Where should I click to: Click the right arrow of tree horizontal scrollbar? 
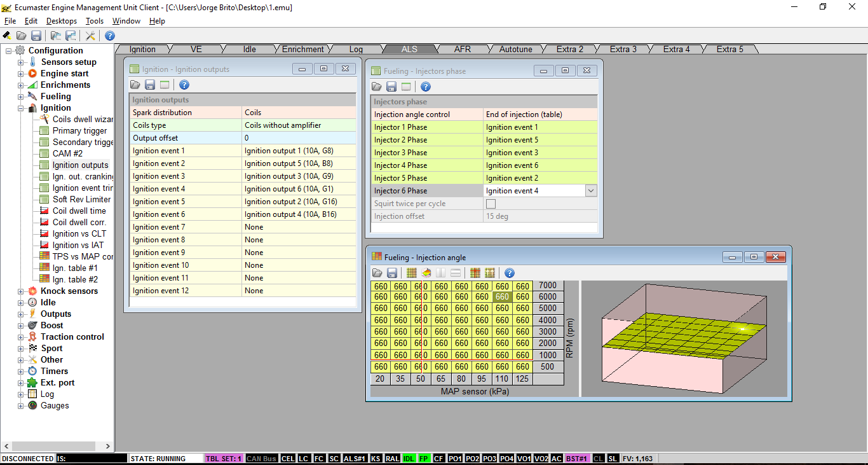click(108, 447)
